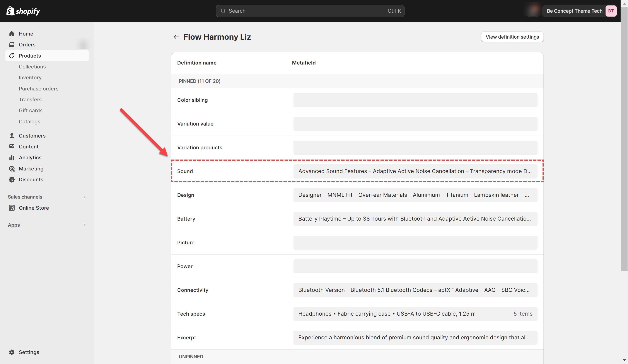This screenshot has height=364, width=628.
Task: Click the Power metafield input
Action: coord(415,266)
